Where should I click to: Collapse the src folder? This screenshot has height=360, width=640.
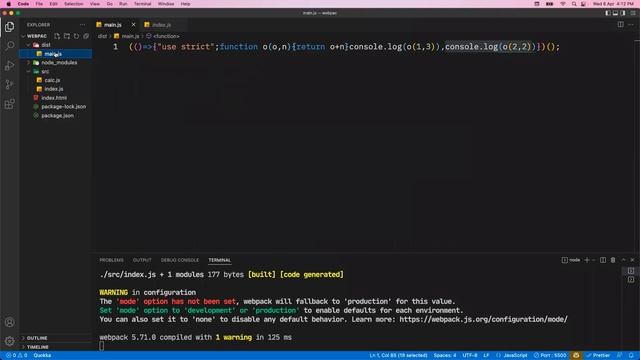tap(44, 71)
